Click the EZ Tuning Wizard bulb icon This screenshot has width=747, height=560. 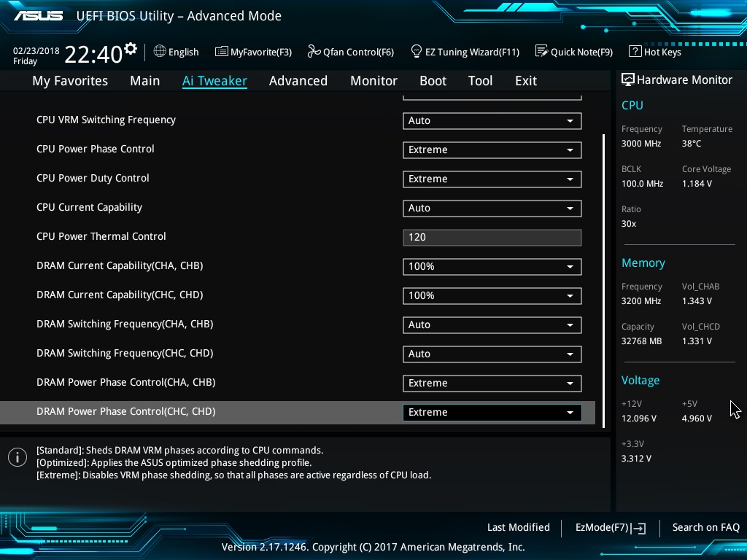point(417,51)
